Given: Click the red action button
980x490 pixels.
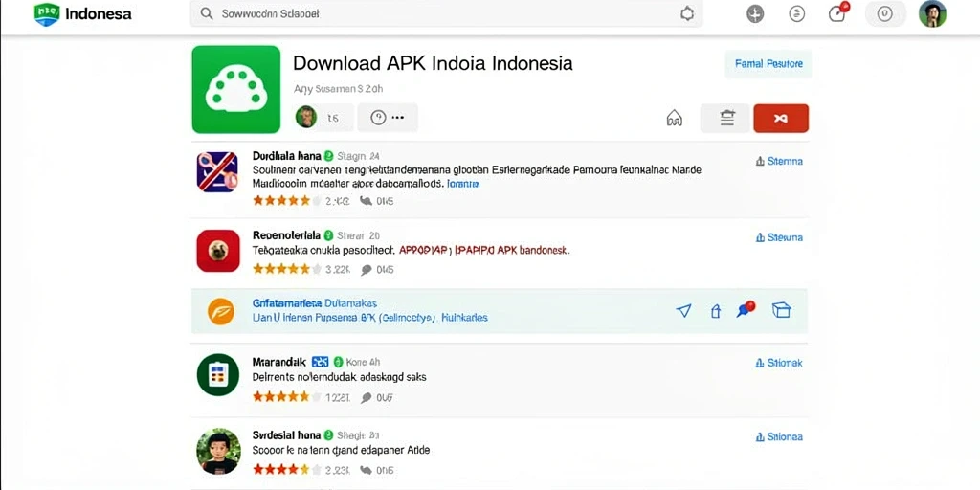Looking at the screenshot, I should point(781,118).
